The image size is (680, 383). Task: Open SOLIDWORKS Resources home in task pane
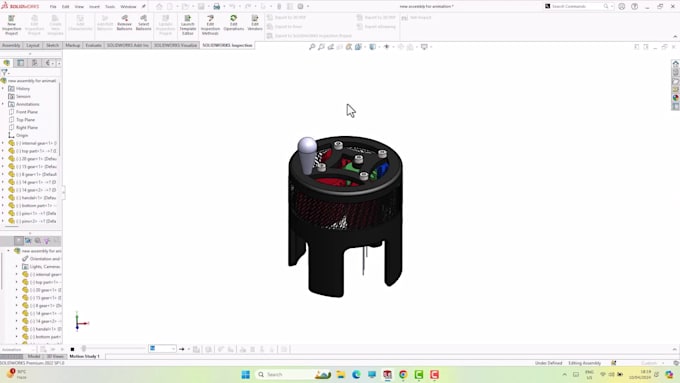(x=676, y=63)
